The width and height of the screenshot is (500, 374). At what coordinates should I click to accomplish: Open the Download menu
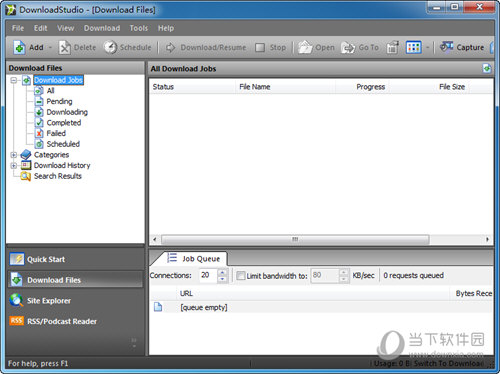[x=102, y=28]
